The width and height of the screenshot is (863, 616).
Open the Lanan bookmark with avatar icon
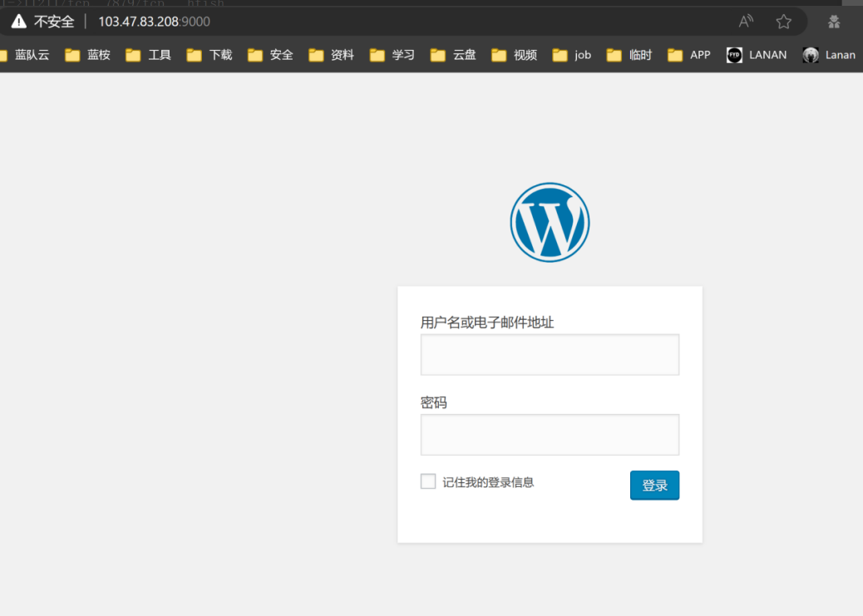[829, 55]
